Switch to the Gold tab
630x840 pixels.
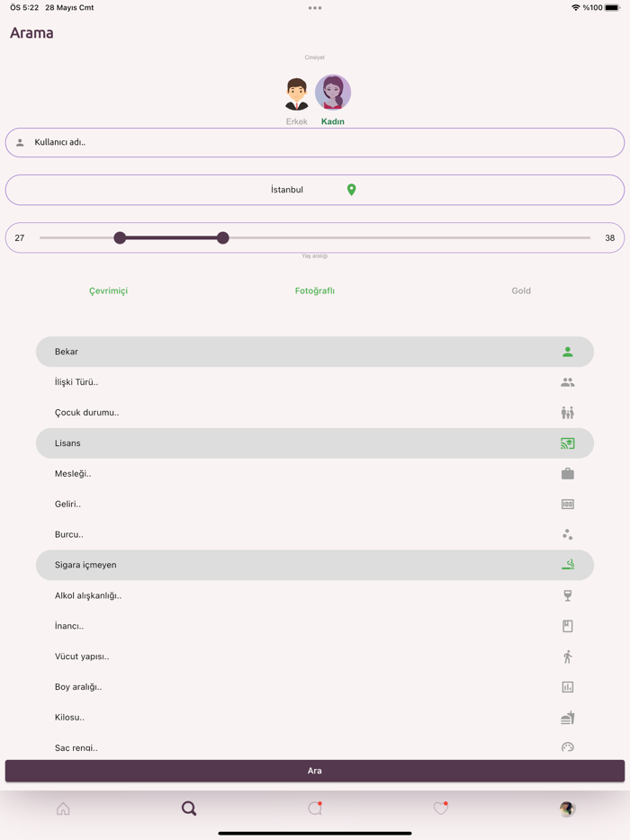pyautogui.click(x=520, y=290)
